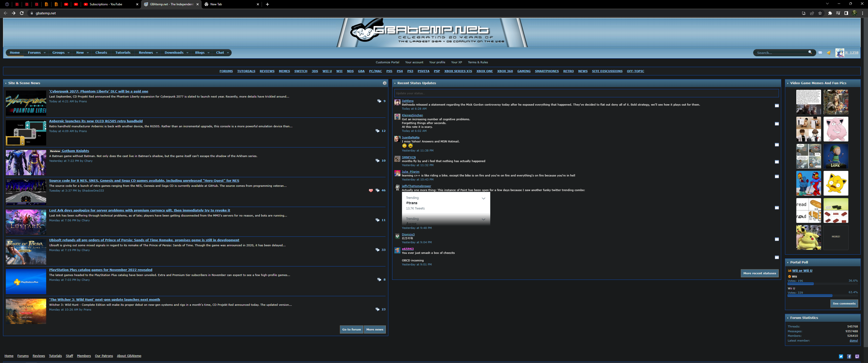The width and height of the screenshot is (868, 363).
Task: Open the Gotham Knights article thumbnail
Action: click(26, 163)
